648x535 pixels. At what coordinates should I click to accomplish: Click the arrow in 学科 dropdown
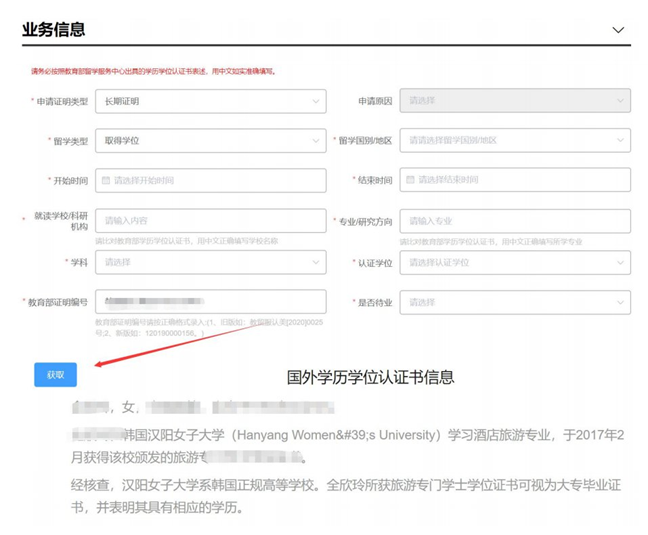316,262
